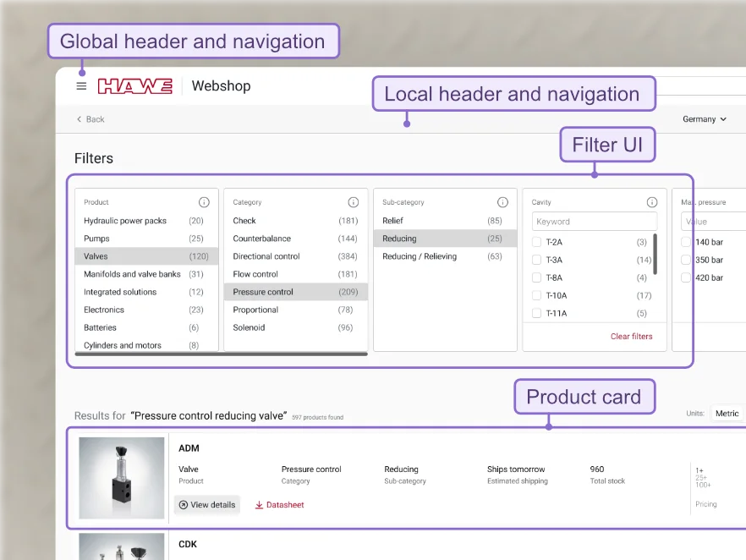Download the ADM Datasheet
This screenshot has width=746, height=560.
tap(280, 505)
